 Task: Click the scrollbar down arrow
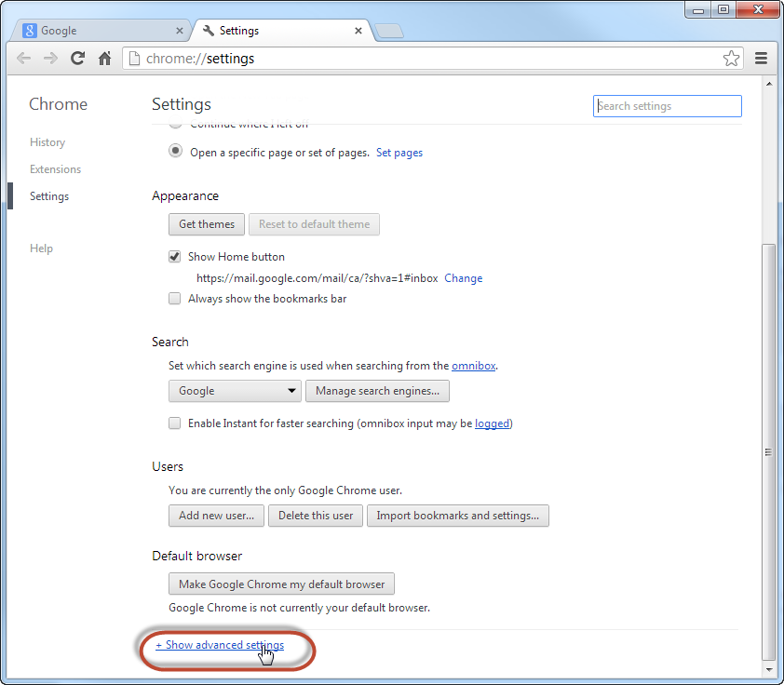[769, 669]
